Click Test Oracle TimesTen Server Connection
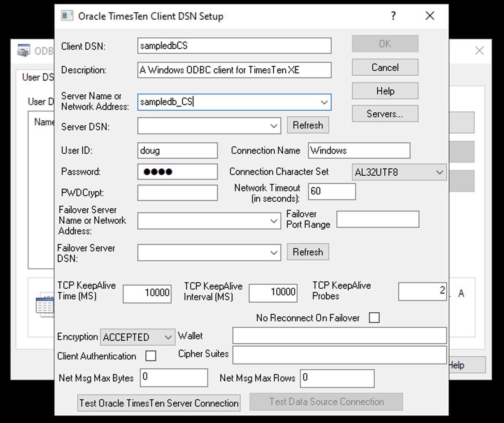This screenshot has width=504, height=423. pyautogui.click(x=159, y=403)
